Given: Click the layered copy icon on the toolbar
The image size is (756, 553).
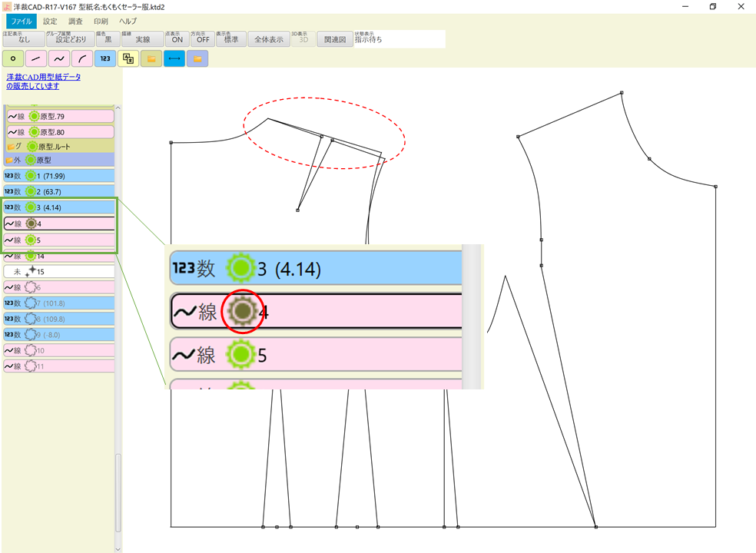Looking at the screenshot, I should pos(128,58).
